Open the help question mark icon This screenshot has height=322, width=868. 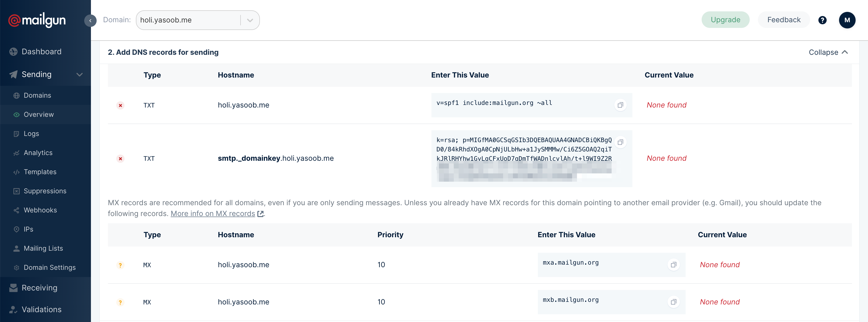(x=822, y=20)
